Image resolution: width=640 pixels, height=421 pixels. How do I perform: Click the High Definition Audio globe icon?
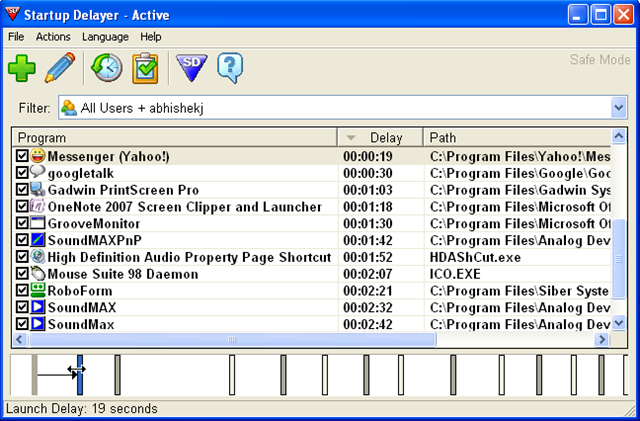38,257
